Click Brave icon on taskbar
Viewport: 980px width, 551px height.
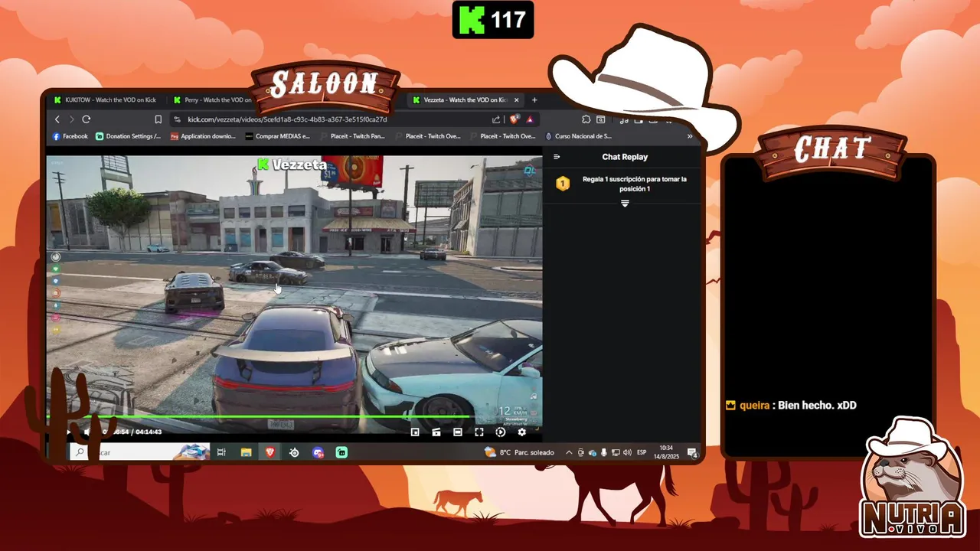coord(269,453)
